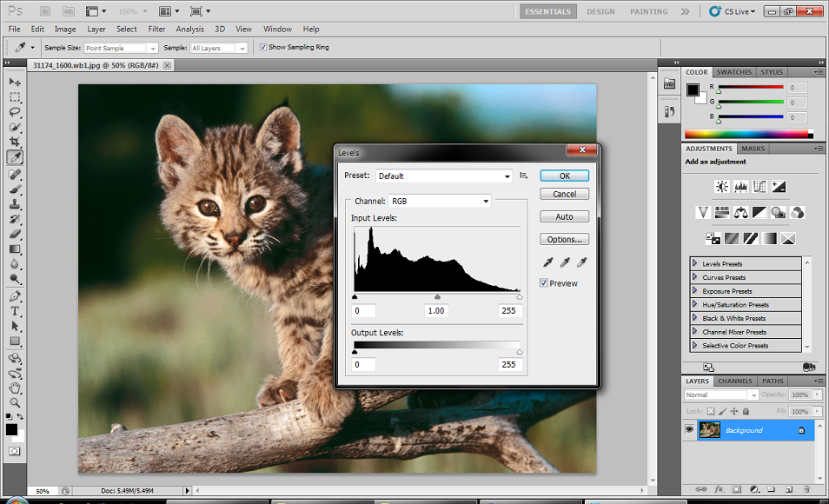Image resolution: width=829 pixels, height=504 pixels.
Task: Click the Options... button in Levels
Action: (565, 239)
